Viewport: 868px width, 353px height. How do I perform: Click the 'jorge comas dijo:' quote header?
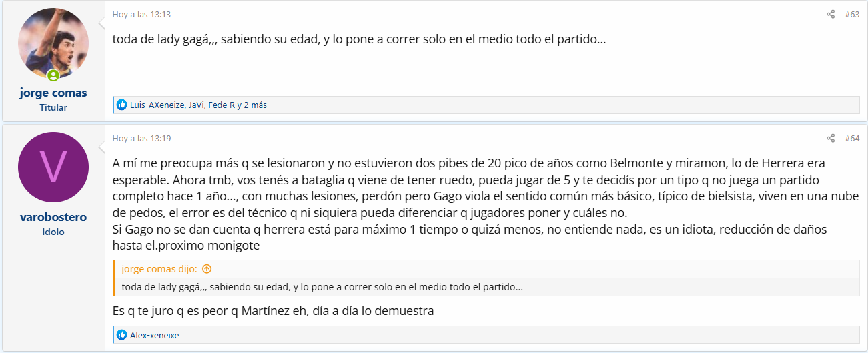(x=159, y=269)
